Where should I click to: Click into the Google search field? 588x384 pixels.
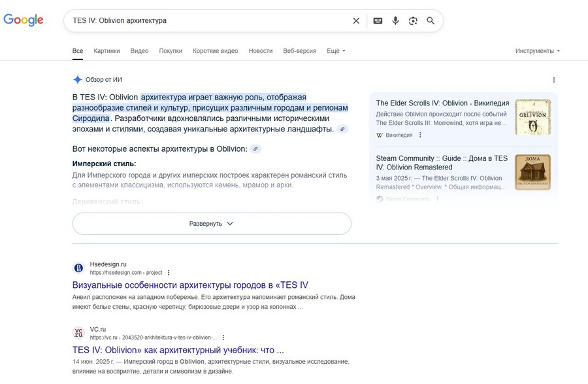(x=209, y=21)
